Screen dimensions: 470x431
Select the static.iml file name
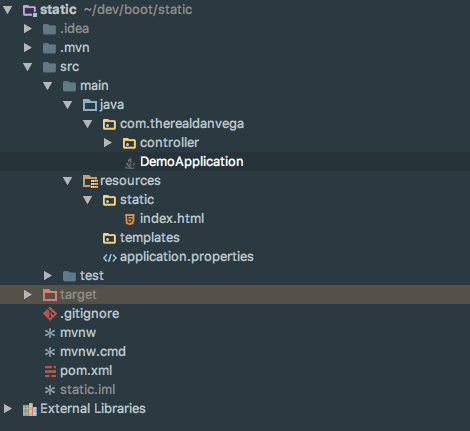tap(88, 390)
